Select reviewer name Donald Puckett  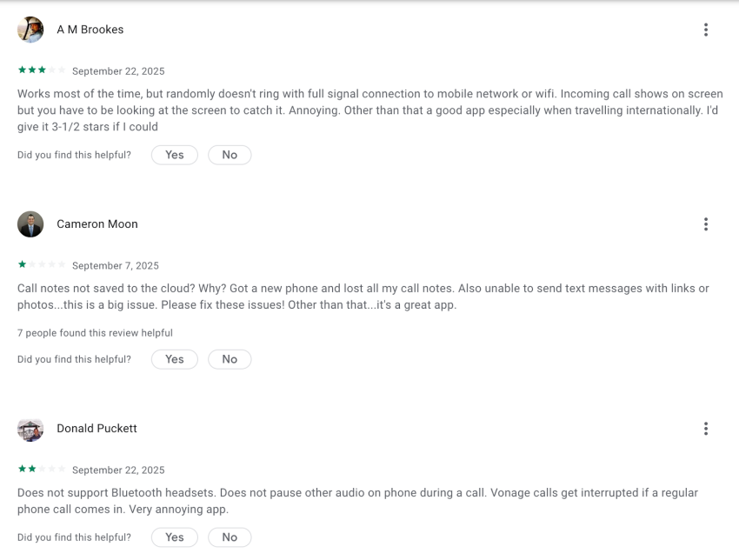click(x=97, y=429)
